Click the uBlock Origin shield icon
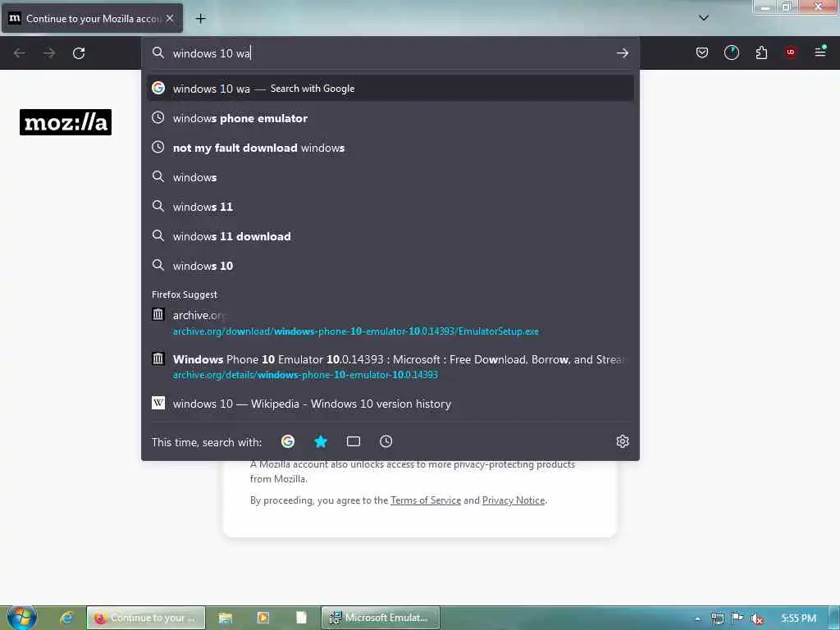This screenshot has width=840, height=630. click(791, 52)
